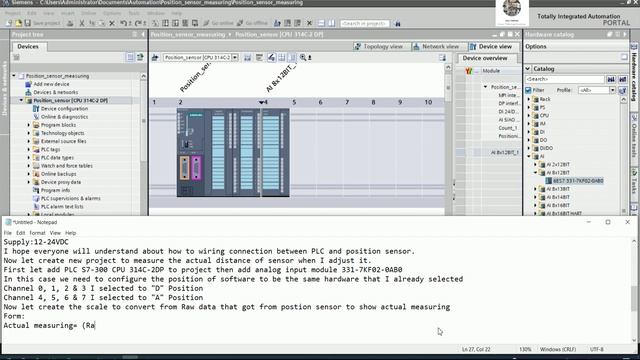
Task: Expand the Technology objects folder
Action: tap(29, 133)
